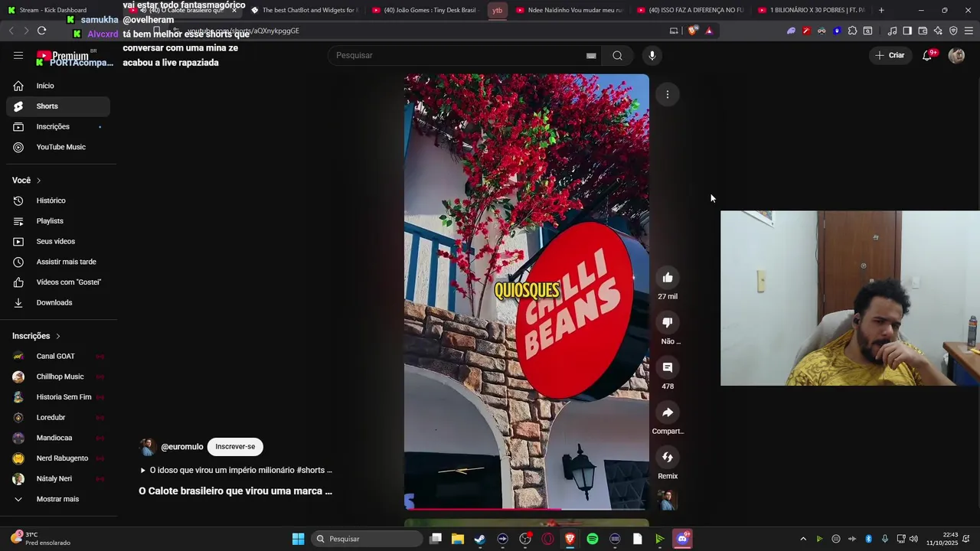
Task: Switch to the Ndee Naldinho tab
Action: [x=570, y=10]
